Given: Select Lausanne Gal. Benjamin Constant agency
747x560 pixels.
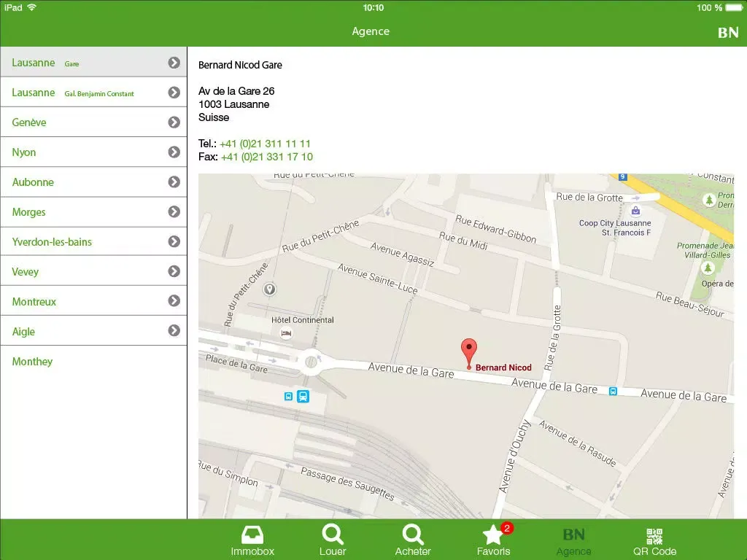Looking at the screenshot, I should point(93,93).
